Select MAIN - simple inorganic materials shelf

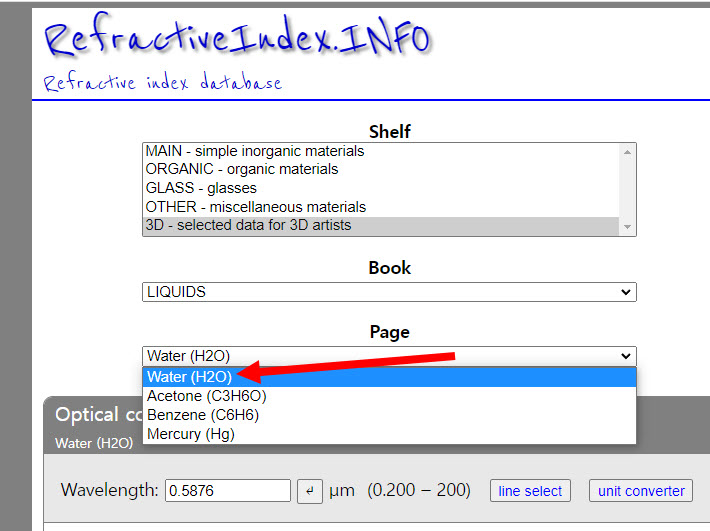point(381,151)
